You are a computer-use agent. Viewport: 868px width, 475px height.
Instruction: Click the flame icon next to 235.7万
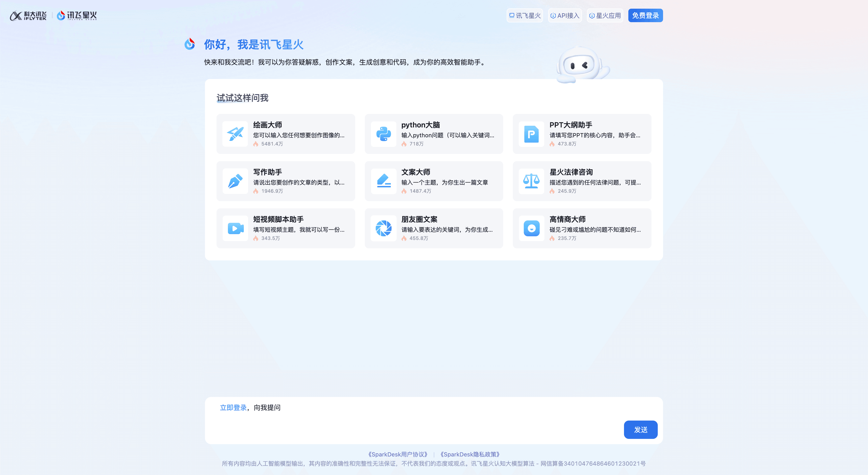(x=552, y=238)
